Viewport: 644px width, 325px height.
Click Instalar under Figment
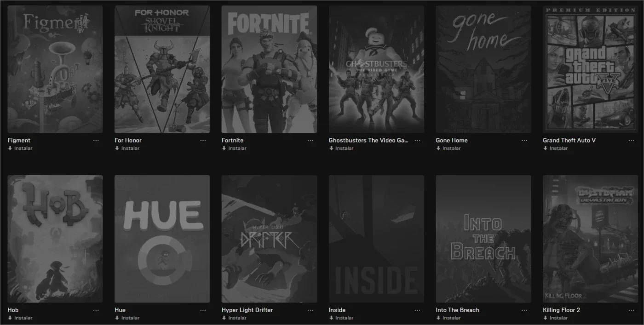click(x=20, y=148)
